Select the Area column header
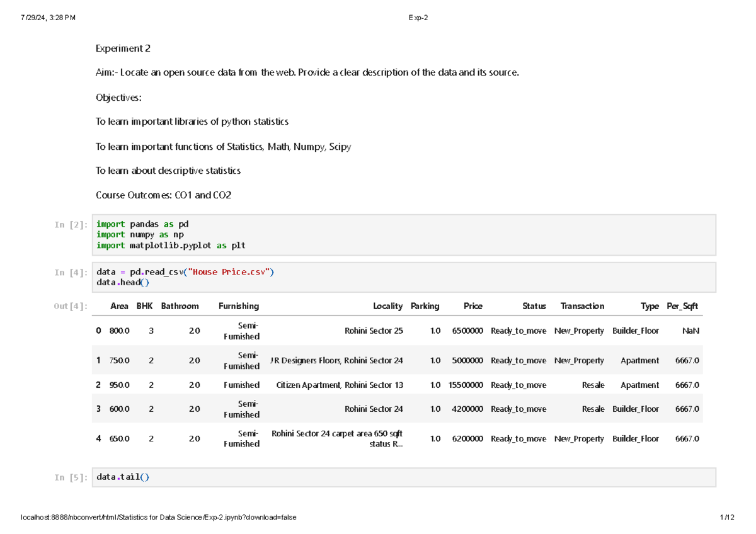756x534 pixels. coord(120,306)
